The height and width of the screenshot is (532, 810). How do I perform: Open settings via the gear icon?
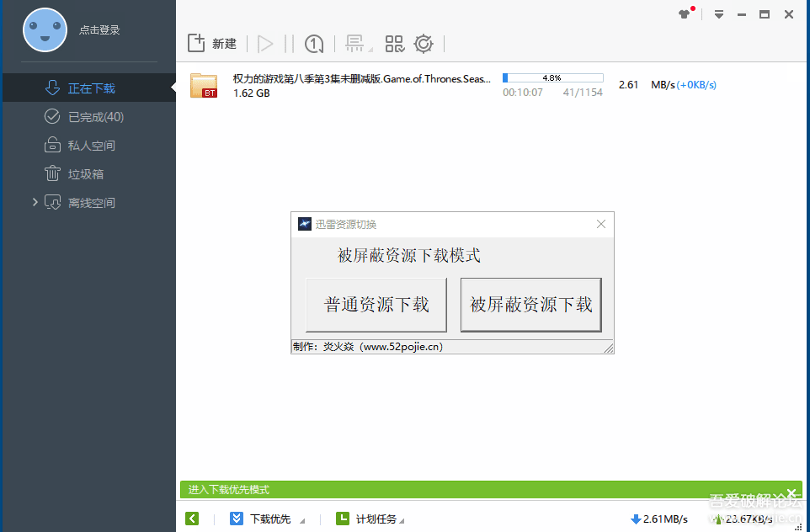pos(423,44)
